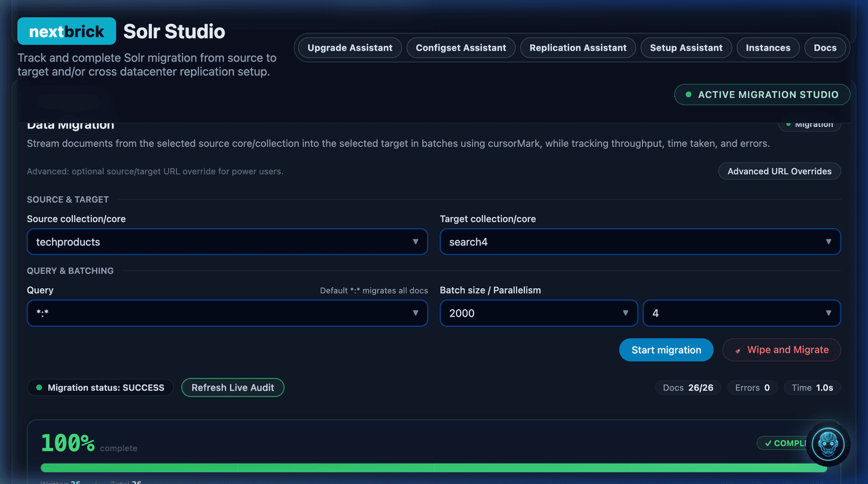Click the nextbrick logo badge
868x484 pixels.
click(x=66, y=31)
